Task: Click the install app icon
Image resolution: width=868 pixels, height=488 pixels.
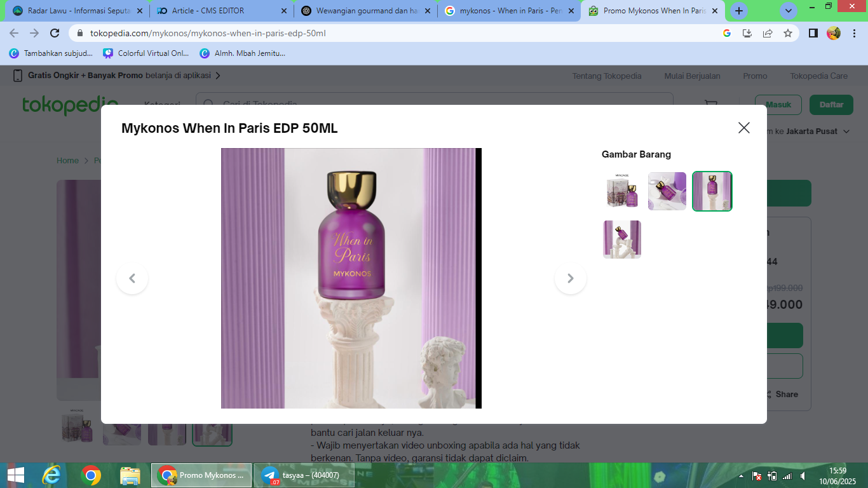Action: 747,33
